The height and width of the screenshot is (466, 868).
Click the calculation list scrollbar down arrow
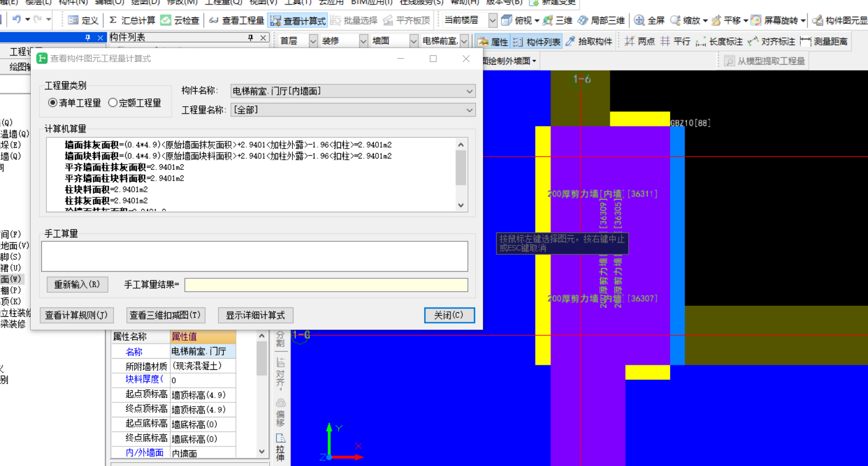tap(461, 206)
